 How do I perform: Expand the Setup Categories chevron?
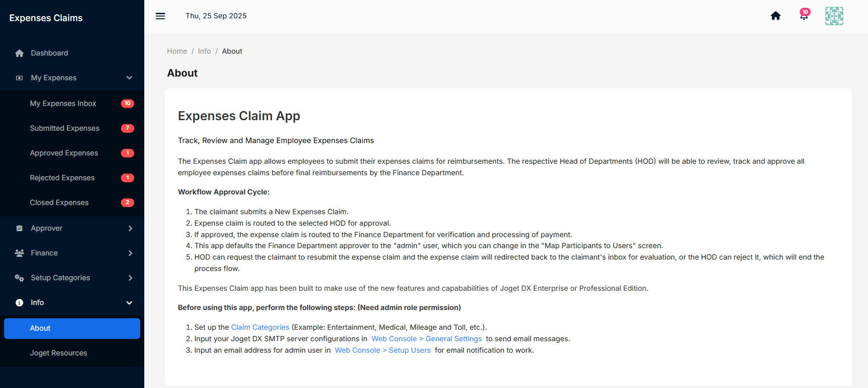click(x=130, y=278)
